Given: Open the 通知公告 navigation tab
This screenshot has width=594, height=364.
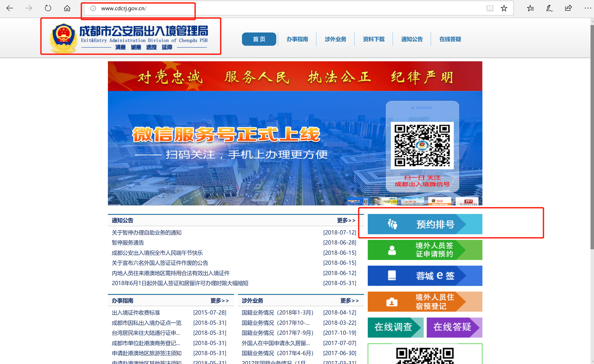Looking at the screenshot, I should tap(412, 39).
